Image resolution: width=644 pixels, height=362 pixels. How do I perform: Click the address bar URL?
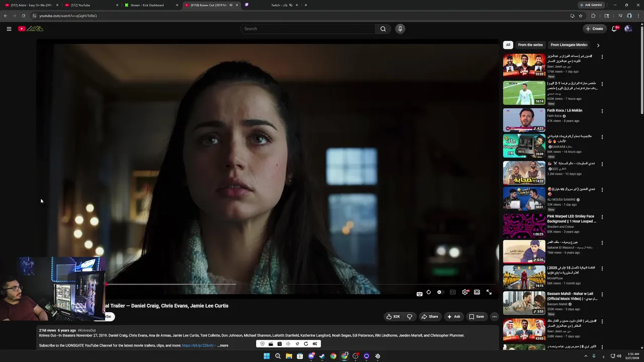point(68,16)
